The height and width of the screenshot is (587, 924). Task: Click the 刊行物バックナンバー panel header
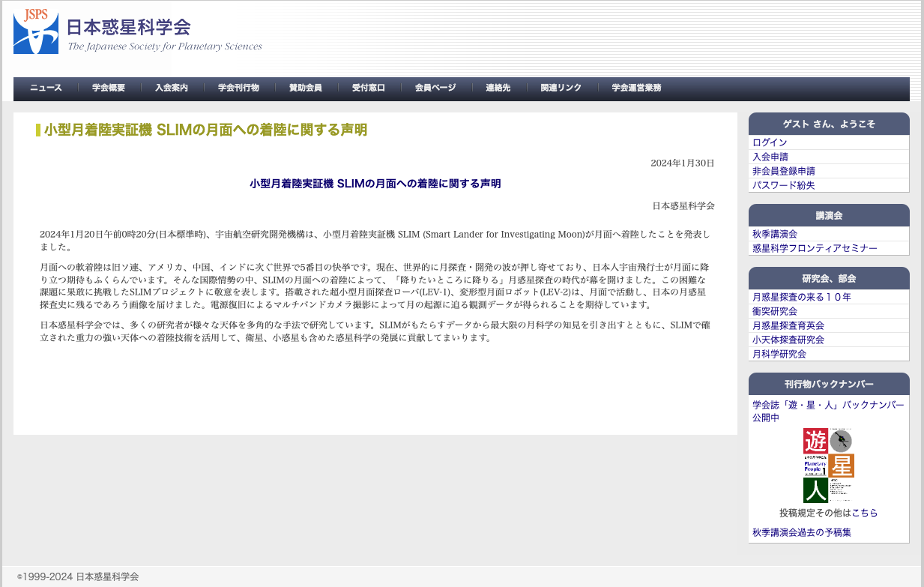click(829, 384)
